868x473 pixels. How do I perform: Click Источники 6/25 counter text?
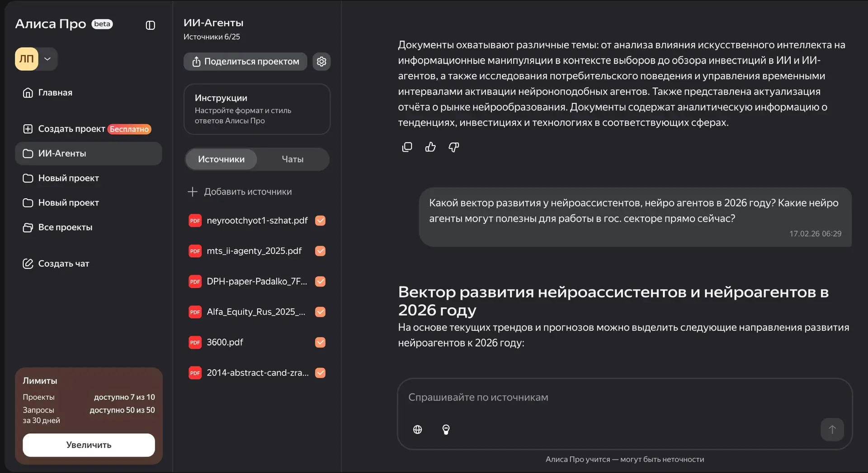212,37
